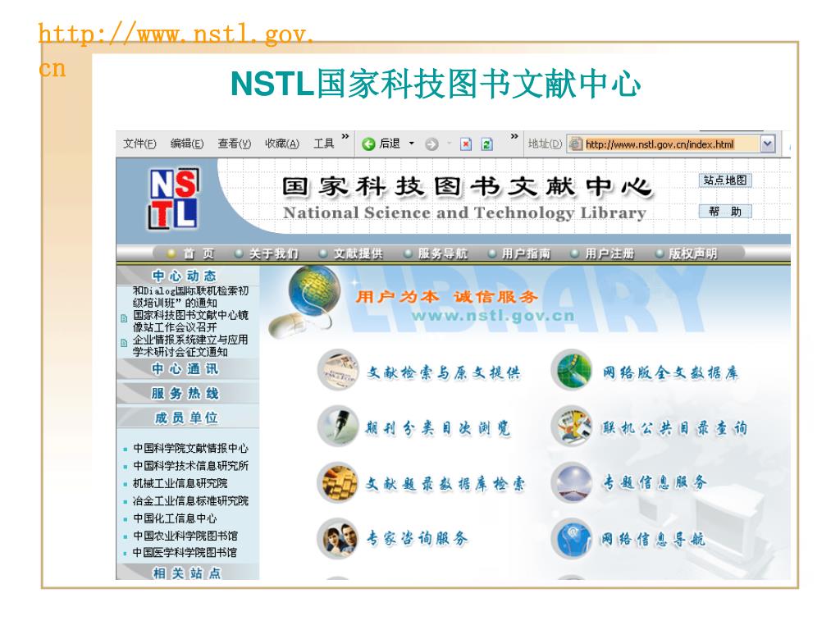Click the globe and mouse banner image
The width and height of the screenshot is (840, 630).
point(306,302)
